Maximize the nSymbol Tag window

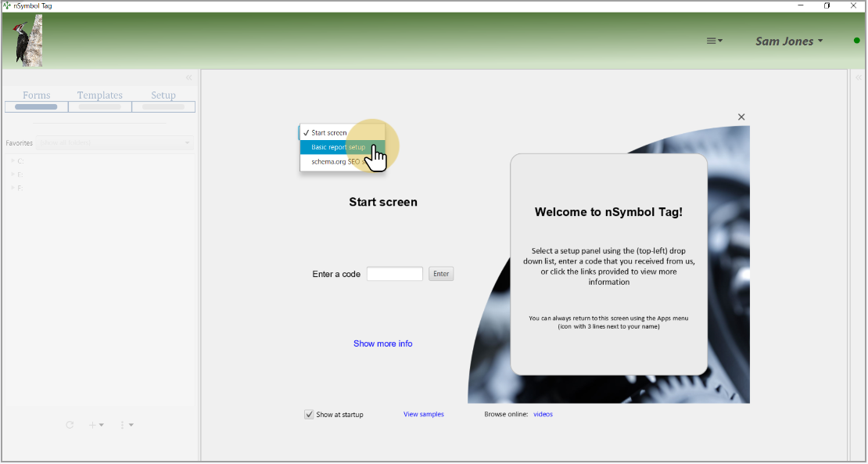[827, 5]
